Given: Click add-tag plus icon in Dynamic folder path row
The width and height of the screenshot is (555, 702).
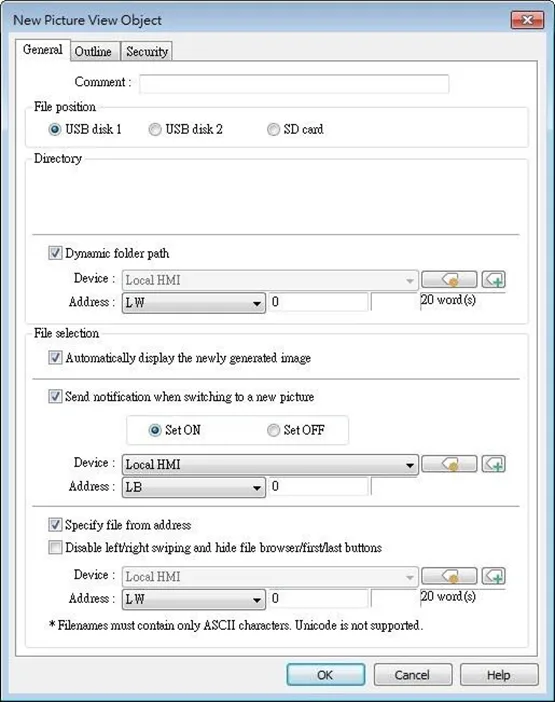Looking at the screenshot, I should click(x=494, y=280).
